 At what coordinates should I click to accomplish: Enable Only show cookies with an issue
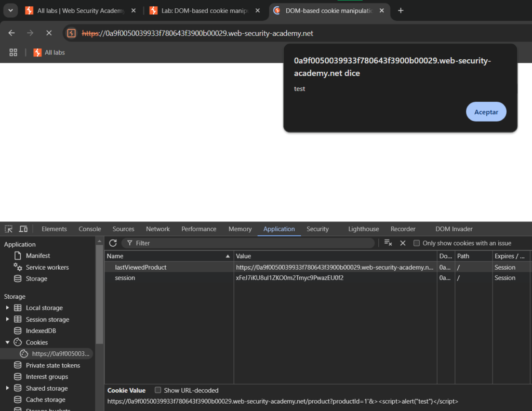point(417,243)
